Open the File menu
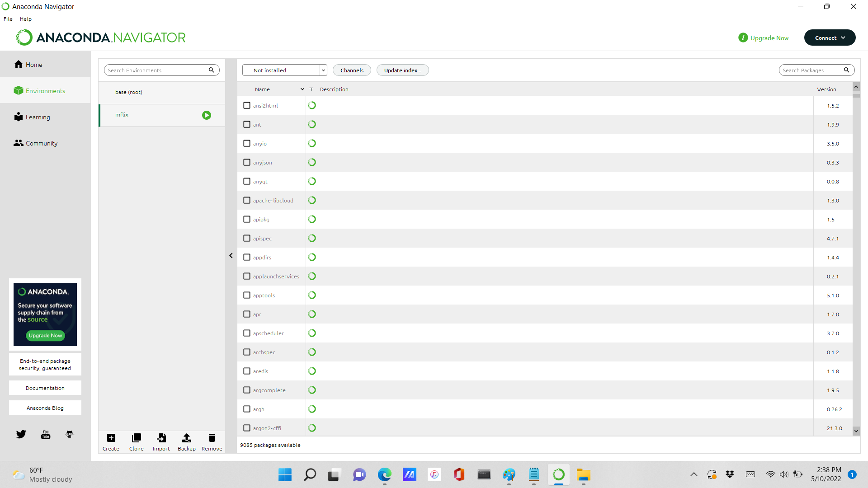The width and height of the screenshot is (868, 488). (8, 19)
